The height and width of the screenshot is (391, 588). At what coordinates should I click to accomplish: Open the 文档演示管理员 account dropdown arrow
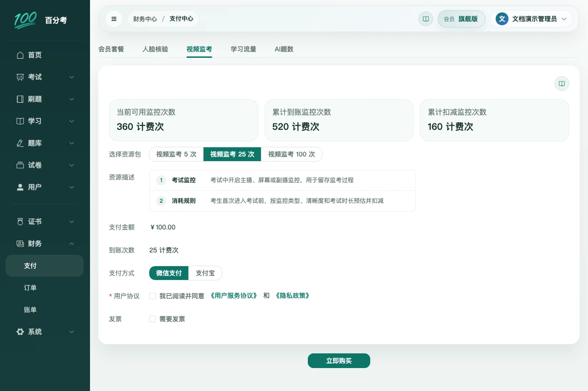(x=564, y=19)
